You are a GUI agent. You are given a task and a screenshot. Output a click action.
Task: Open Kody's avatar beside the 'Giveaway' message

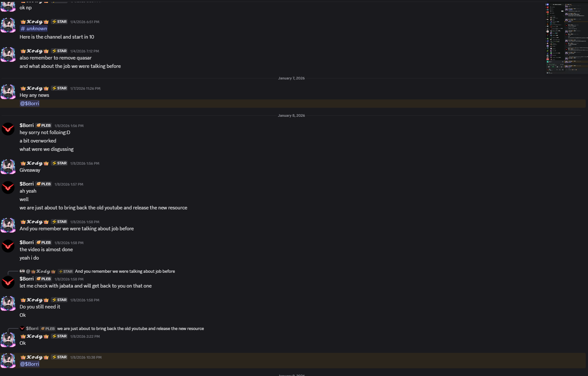tap(8, 167)
